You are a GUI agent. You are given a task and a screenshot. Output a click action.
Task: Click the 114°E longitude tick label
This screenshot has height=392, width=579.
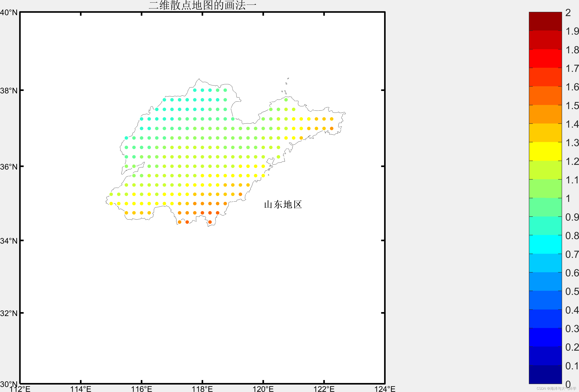click(81, 389)
